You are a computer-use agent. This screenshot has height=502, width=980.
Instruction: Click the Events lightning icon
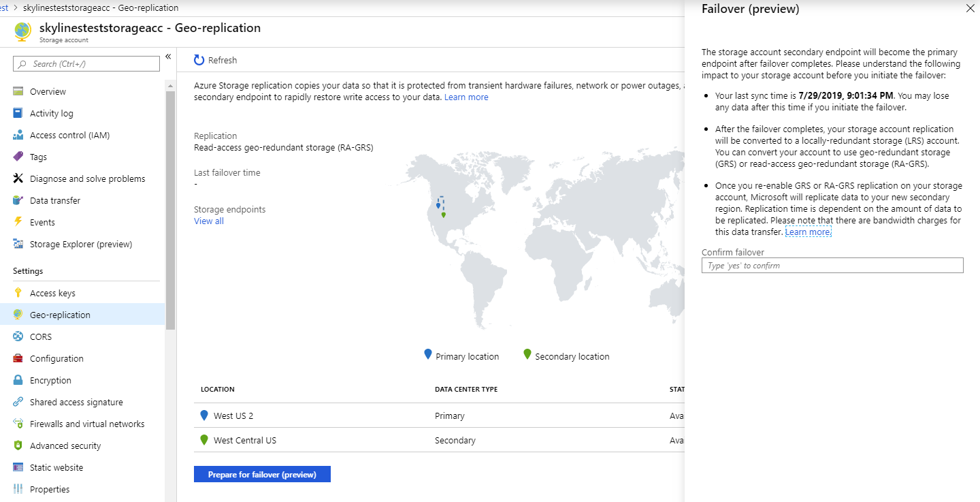pyautogui.click(x=18, y=222)
